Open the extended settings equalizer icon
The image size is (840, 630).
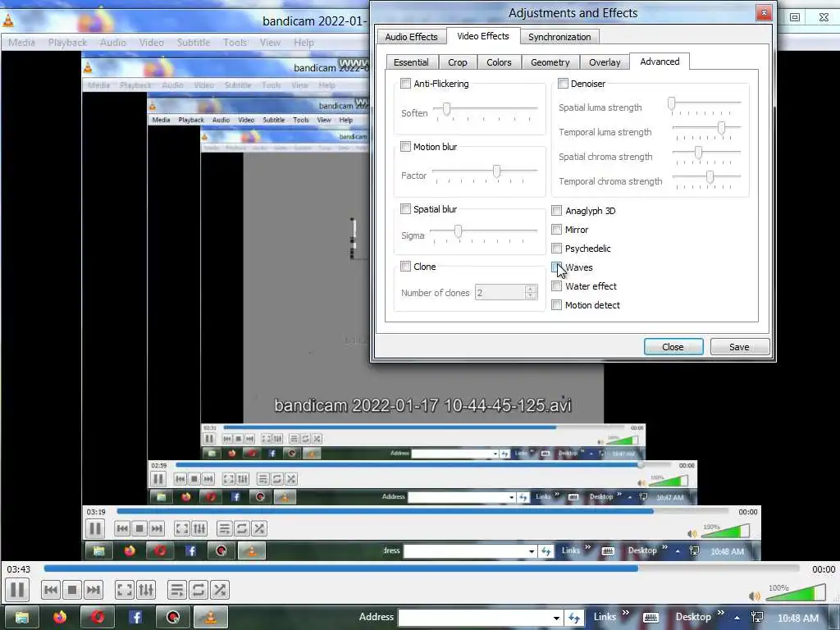tap(146, 591)
